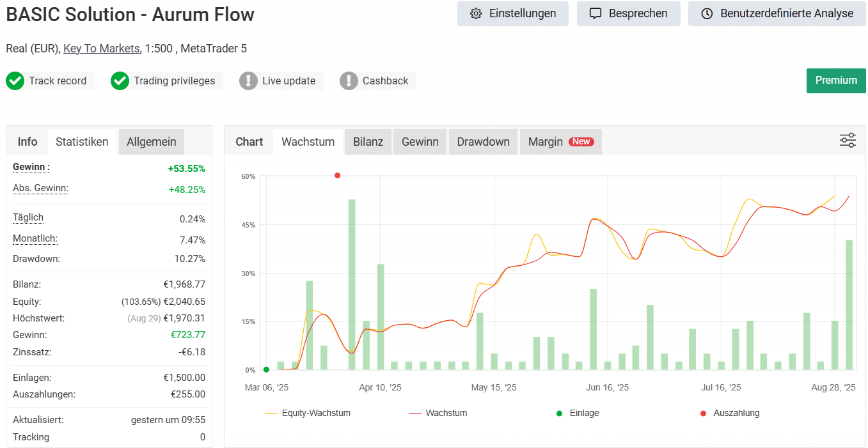Switch to the Allgemein tab
868x448 pixels.
pos(152,142)
